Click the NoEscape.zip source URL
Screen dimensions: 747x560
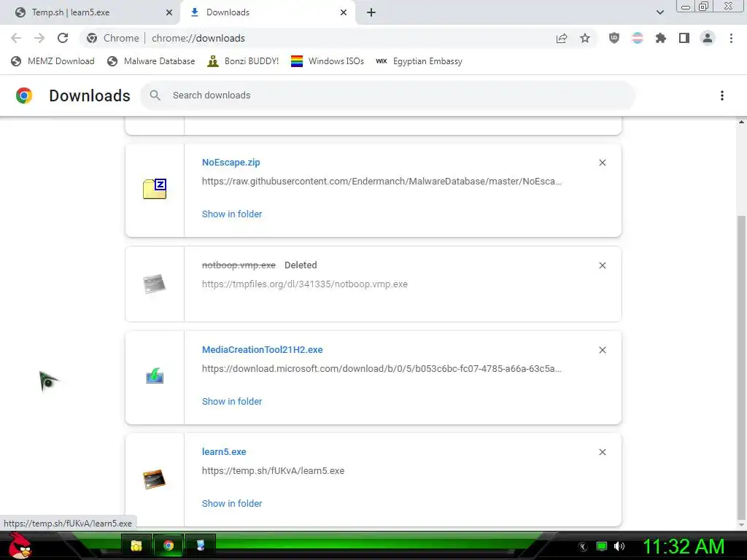[x=382, y=182]
